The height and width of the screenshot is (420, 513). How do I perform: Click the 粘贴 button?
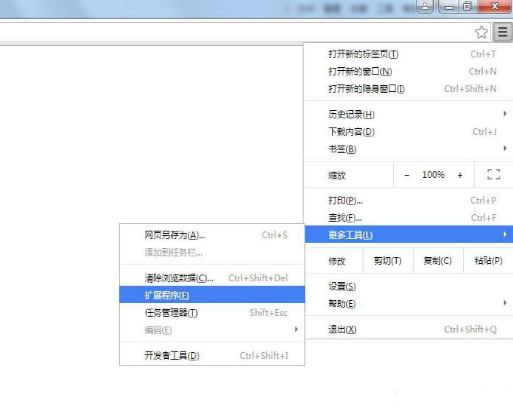(x=488, y=261)
